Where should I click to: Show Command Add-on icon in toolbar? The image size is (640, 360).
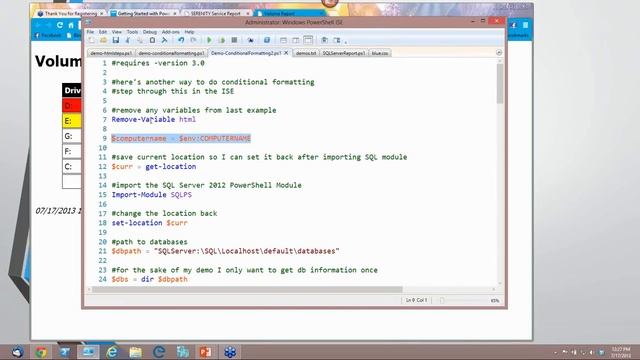point(337,40)
